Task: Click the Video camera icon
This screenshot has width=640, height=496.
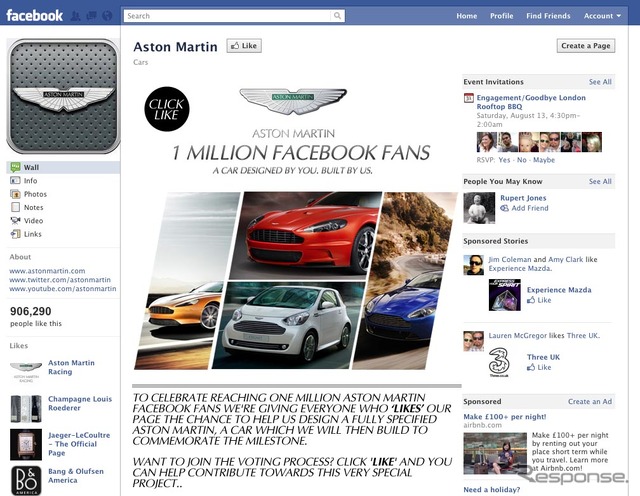Action: click(x=15, y=220)
